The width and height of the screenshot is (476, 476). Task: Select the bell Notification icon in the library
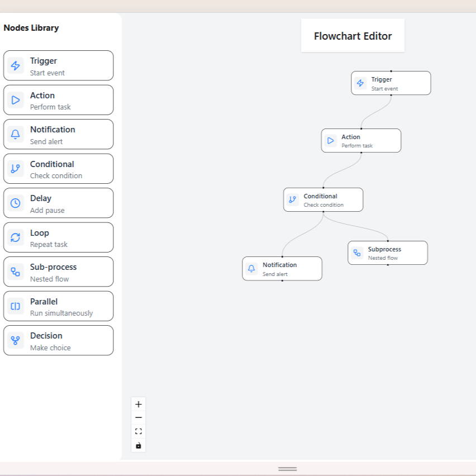tap(16, 134)
